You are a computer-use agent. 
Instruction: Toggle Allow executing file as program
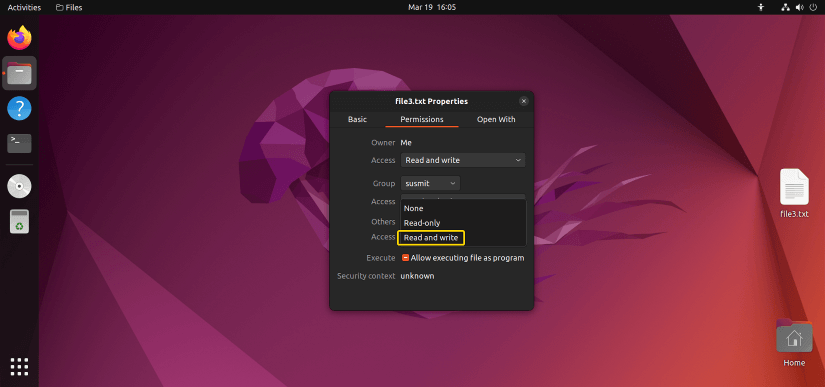pos(406,258)
